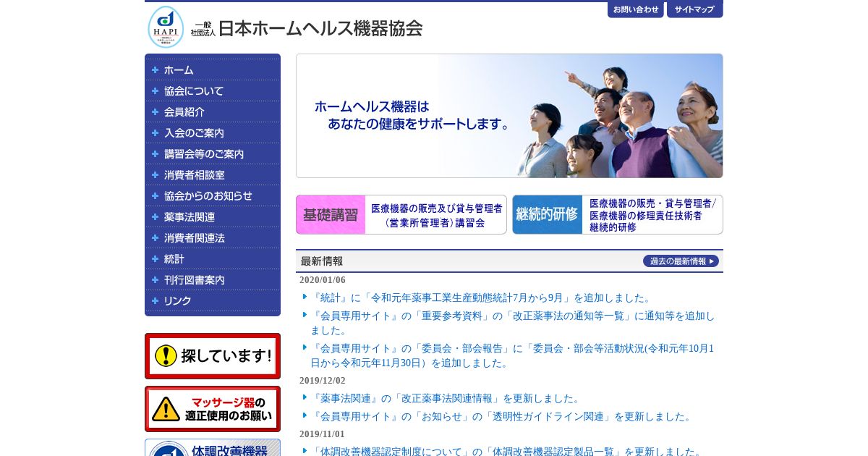Image resolution: width=868 pixels, height=456 pixels.
Task: Open 刊行図書案内 menu item
Action: coord(213,280)
